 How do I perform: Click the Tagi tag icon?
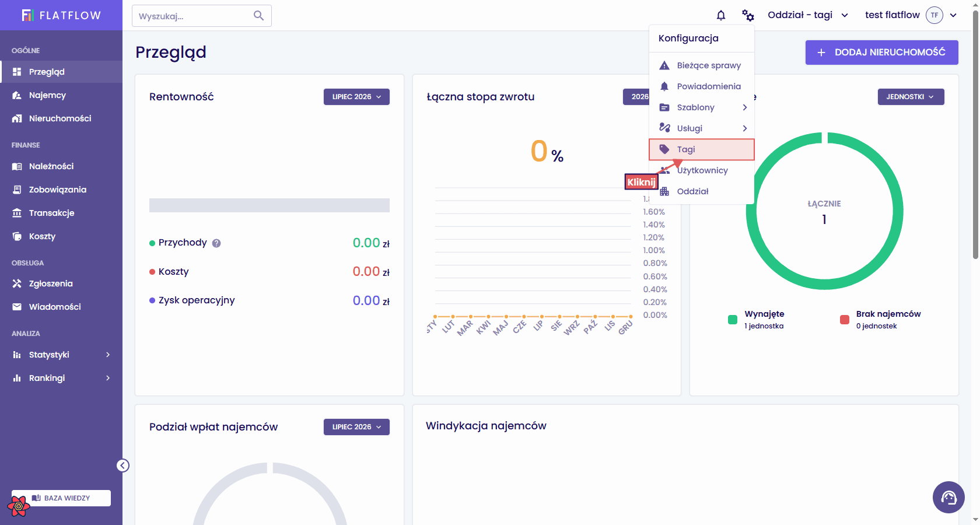click(x=664, y=149)
